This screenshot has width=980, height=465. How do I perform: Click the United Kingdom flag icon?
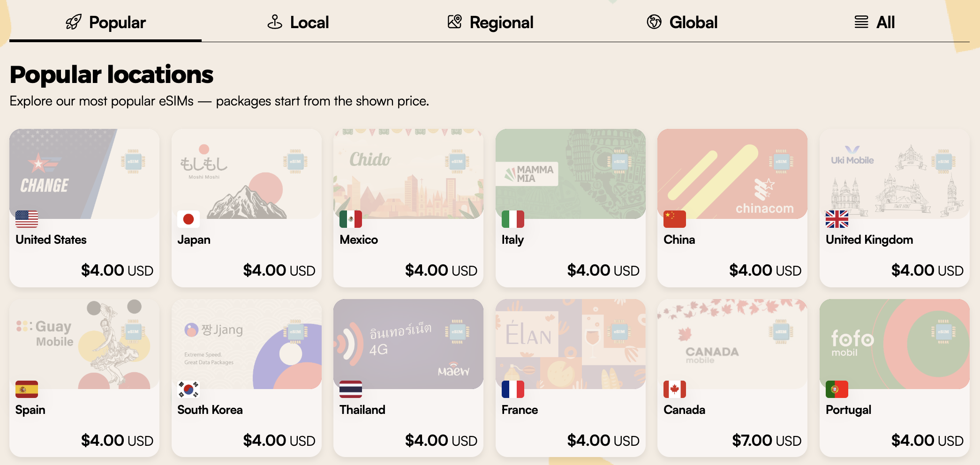click(837, 219)
